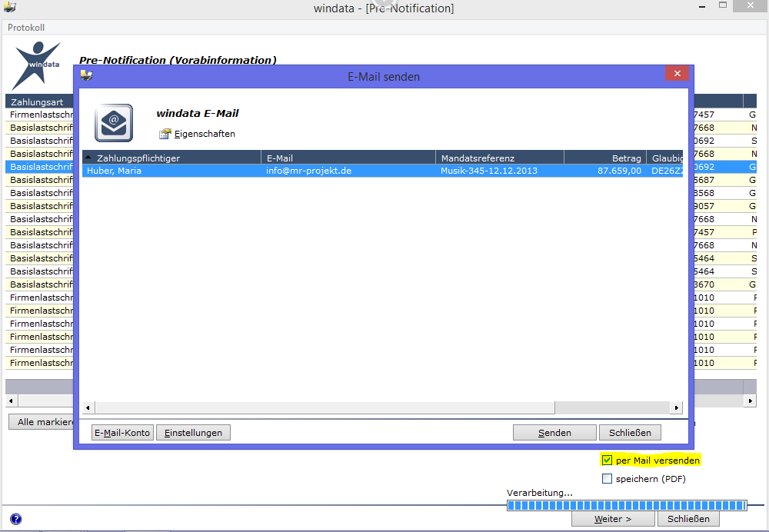
Task: Click the Zahlungsart column header in background
Action: [x=40, y=102]
